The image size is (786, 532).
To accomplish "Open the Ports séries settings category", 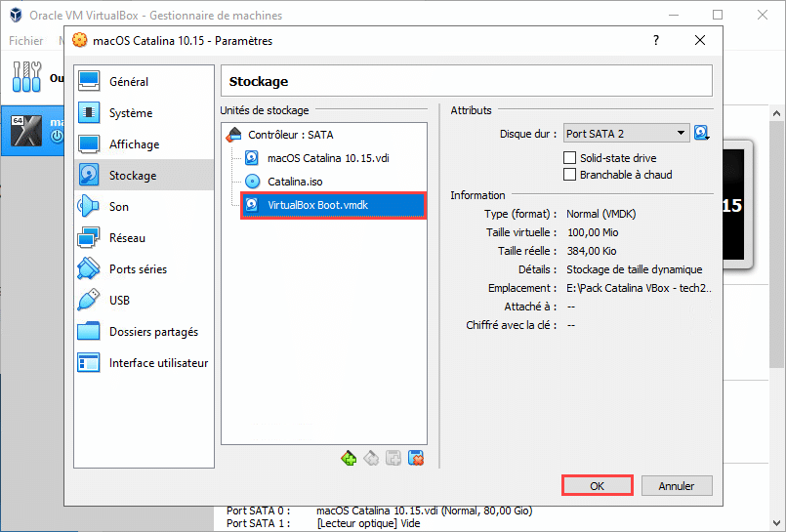I will [144, 269].
